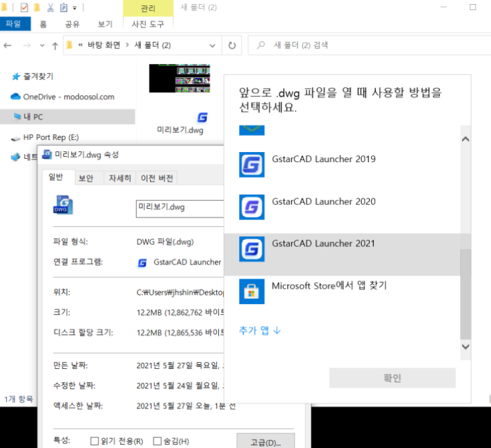Expand 추가 앱 more apps list
This screenshot has width=491, height=448.
(260, 330)
